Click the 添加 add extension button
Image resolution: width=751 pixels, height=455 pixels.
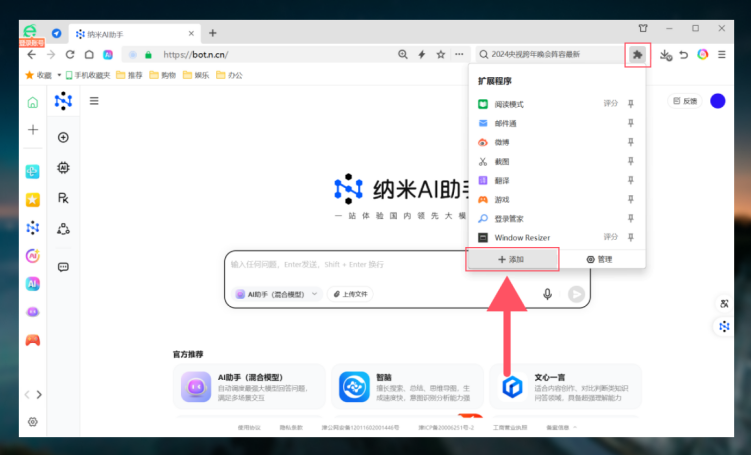(512, 259)
